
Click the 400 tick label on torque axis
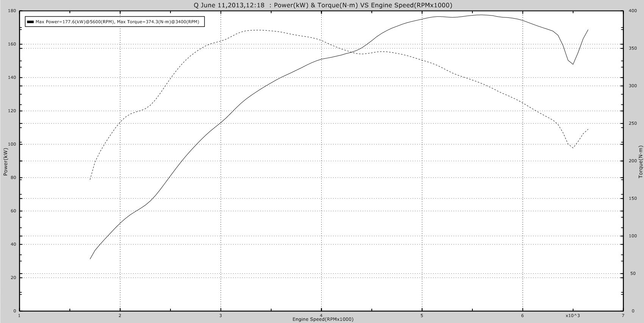632,11
